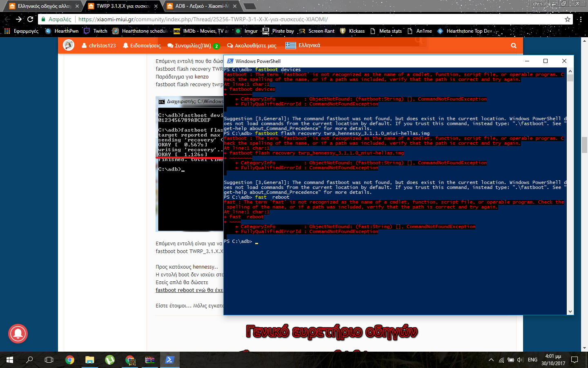Open WinRAR from the taskbar
The width and height of the screenshot is (588, 368).
150,360
